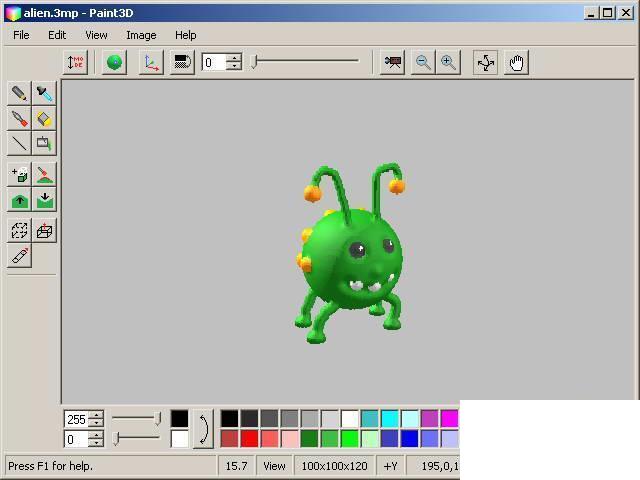Click the '100x100x120' status bar entry

[x=334, y=466]
